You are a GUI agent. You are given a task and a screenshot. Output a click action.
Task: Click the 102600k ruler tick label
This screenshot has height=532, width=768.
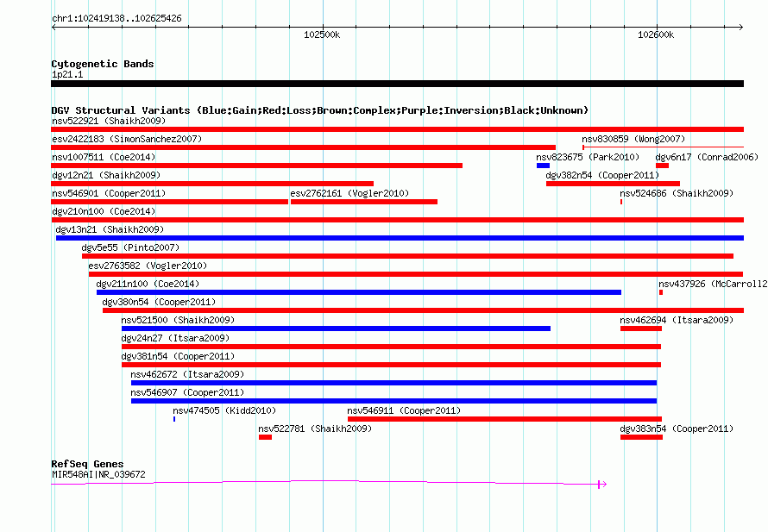click(x=656, y=34)
